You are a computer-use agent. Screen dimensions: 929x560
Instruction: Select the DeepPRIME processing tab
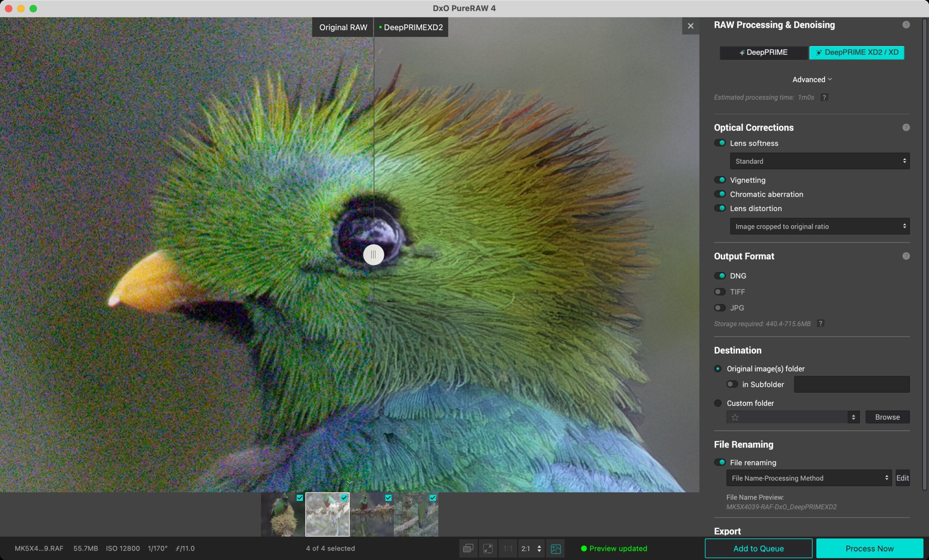point(764,52)
